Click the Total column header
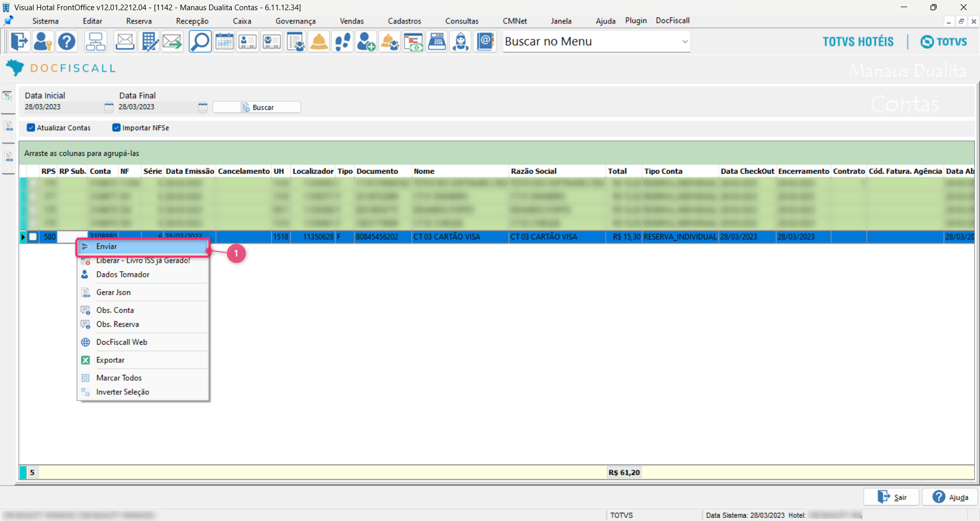The width and height of the screenshot is (980, 521). (x=624, y=171)
